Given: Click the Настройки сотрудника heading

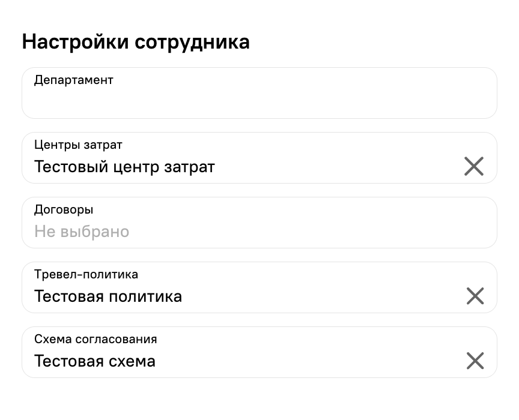Looking at the screenshot, I should [136, 43].
